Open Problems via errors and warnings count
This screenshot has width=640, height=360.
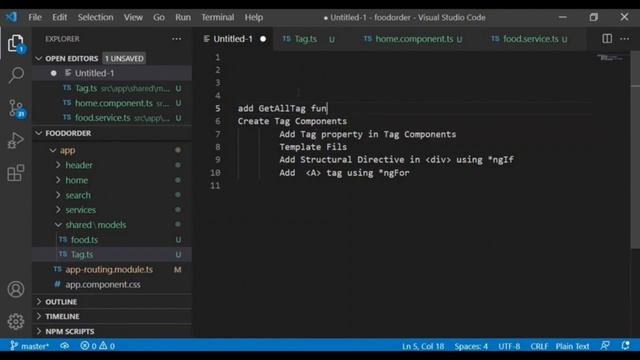98,346
